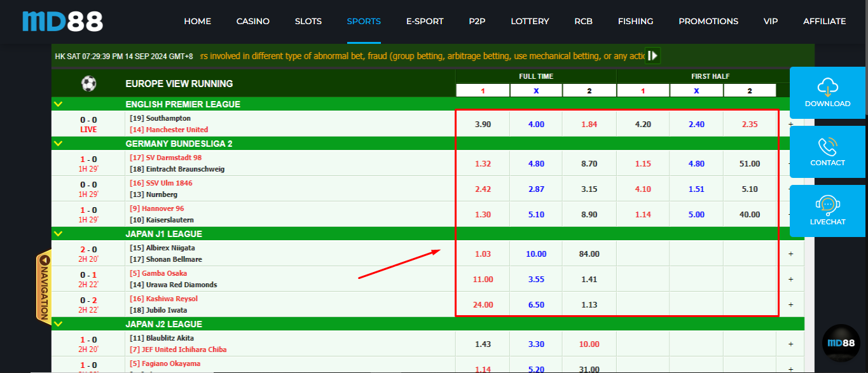Switch to the SPORTS menu item
This screenshot has width=868, height=373.
364,21
